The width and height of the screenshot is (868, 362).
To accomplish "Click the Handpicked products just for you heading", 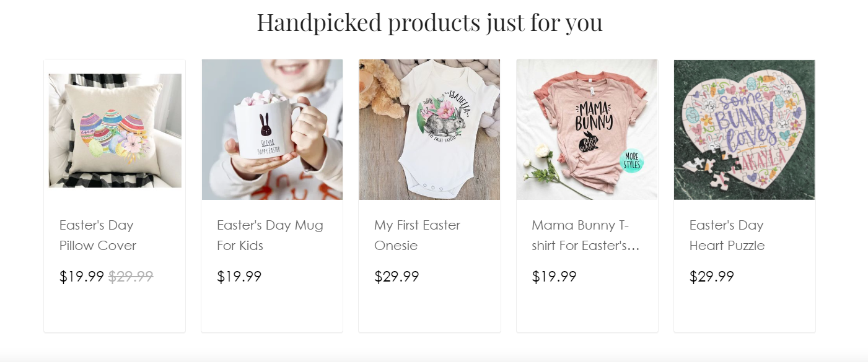I will click(430, 22).
